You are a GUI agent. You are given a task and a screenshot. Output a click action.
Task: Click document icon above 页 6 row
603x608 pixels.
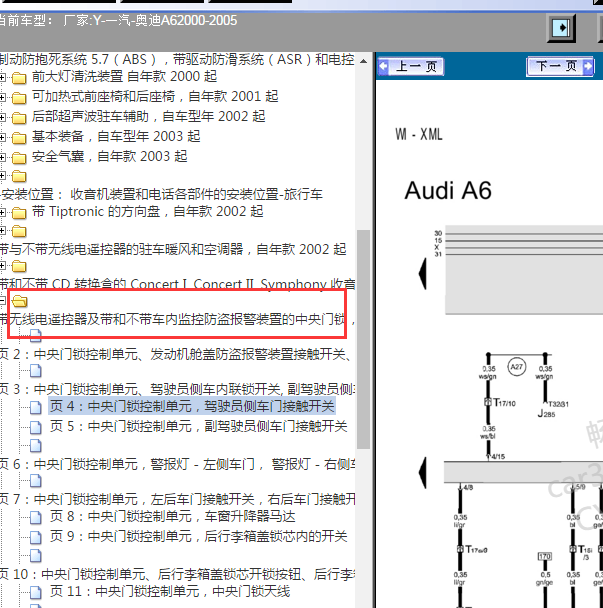pyautogui.click(x=36, y=446)
